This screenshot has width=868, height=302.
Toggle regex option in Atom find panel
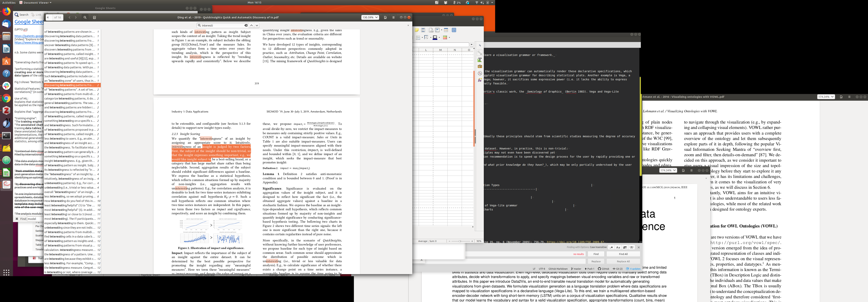611,247
